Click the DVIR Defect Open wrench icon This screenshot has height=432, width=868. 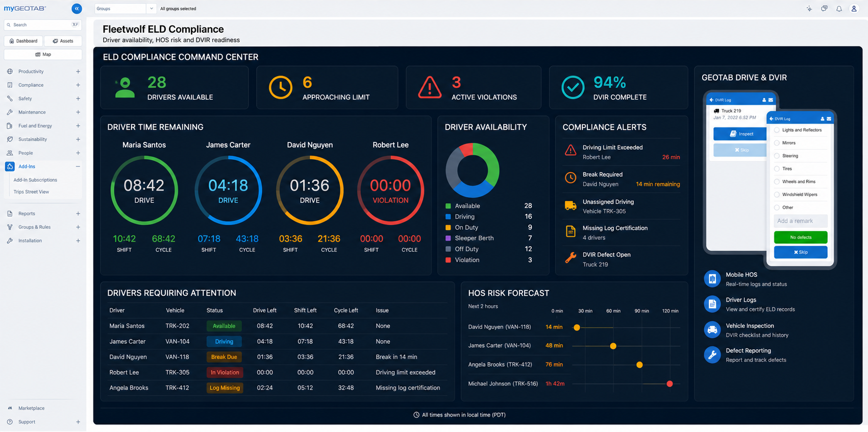(x=571, y=258)
